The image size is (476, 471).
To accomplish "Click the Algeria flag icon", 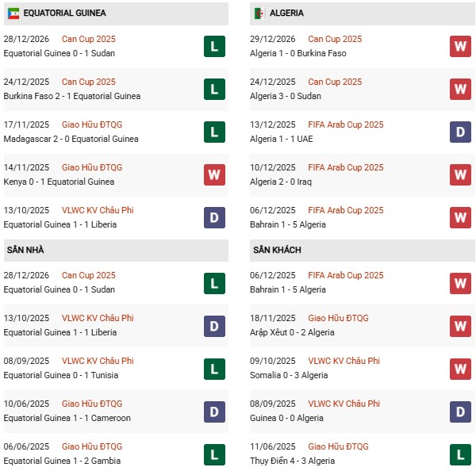I will pyautogui.click(x=259, y=13).
